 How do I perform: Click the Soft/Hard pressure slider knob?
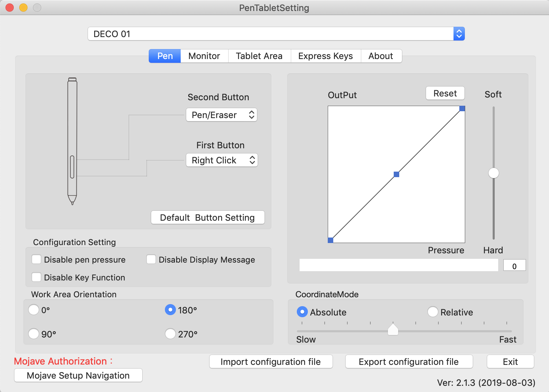pyautogui.click(x=494, y=173)
